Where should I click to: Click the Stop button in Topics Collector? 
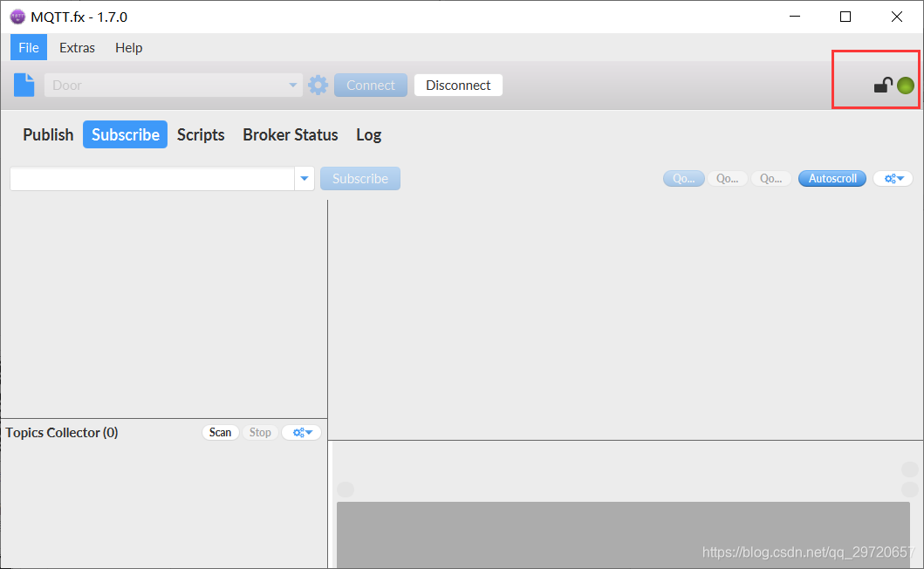[260, 432]
